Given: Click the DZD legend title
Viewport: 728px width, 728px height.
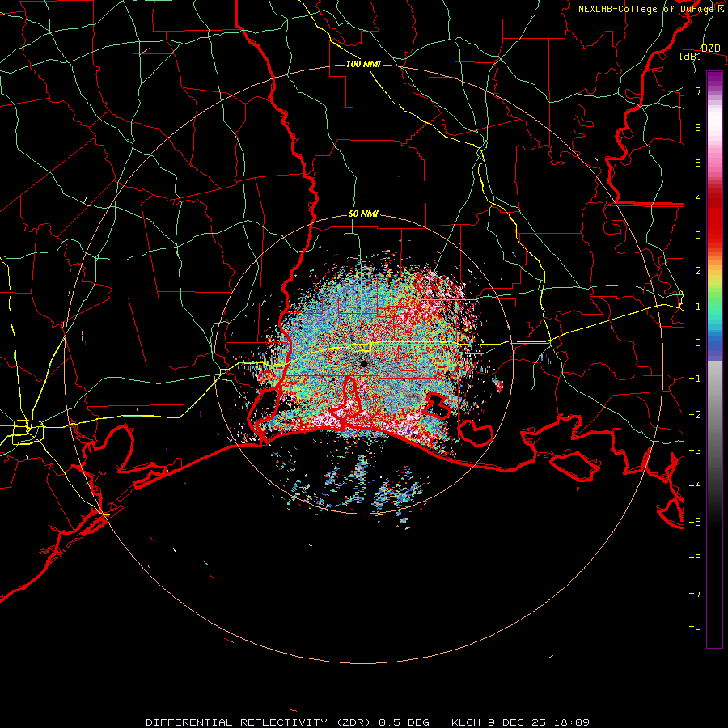Looking at the screenshot, I should [x=710, y=49].
